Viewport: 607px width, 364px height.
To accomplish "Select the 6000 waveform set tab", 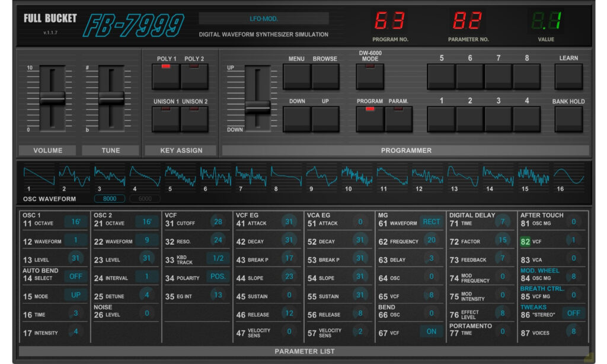I will click(x=145, y=199).
